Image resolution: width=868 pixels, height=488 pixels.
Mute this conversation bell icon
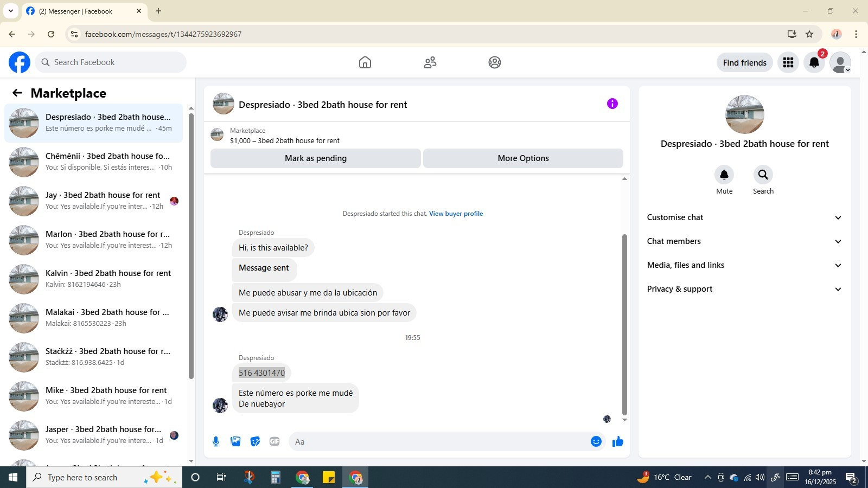[x=724, y=175]
